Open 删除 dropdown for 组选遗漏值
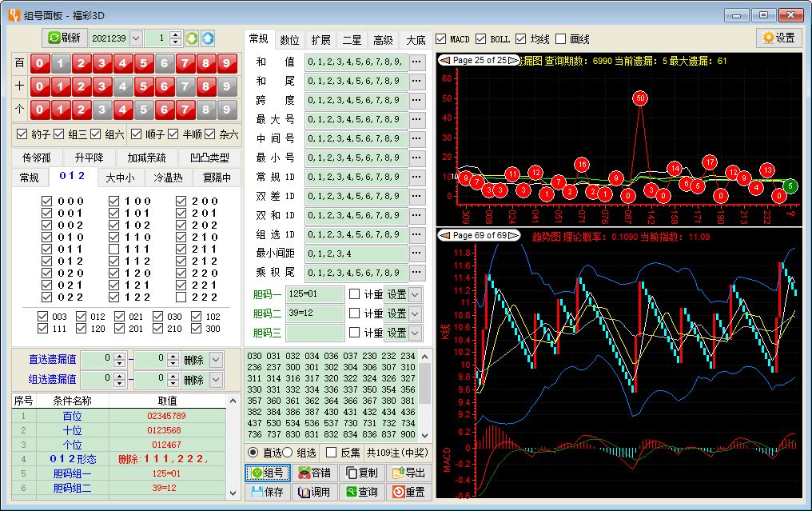This screenshot has height=511, width=812. [216, 380]
